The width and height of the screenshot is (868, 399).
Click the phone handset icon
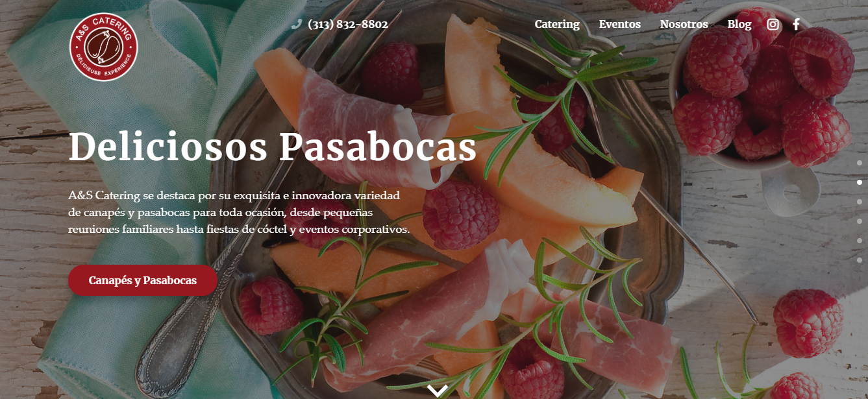pos(297,24)
